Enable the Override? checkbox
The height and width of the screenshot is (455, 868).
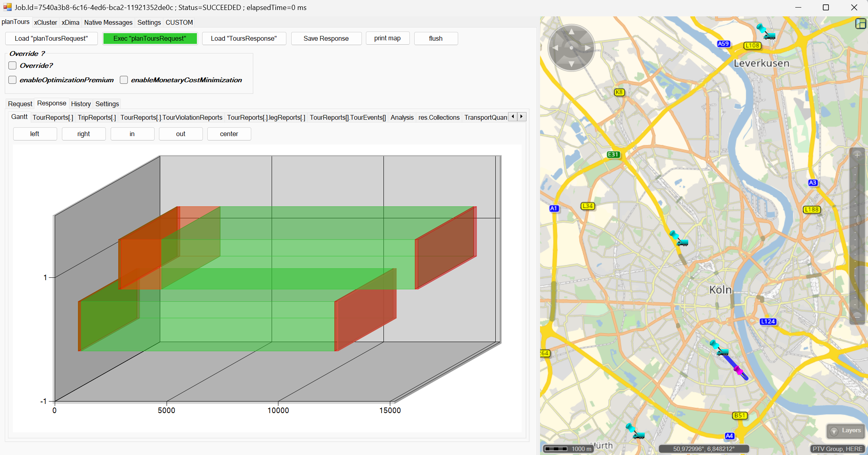tap(13, 65)
